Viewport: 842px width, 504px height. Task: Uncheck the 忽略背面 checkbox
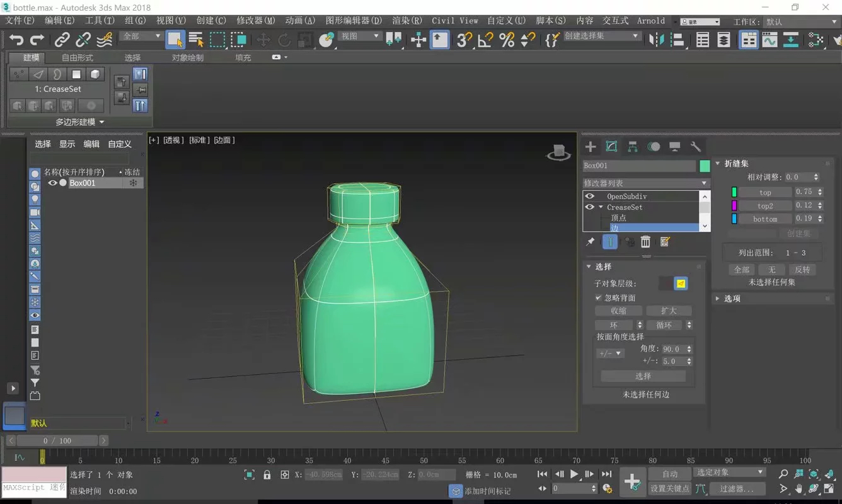pyautogui.click(x=599, y=298)
